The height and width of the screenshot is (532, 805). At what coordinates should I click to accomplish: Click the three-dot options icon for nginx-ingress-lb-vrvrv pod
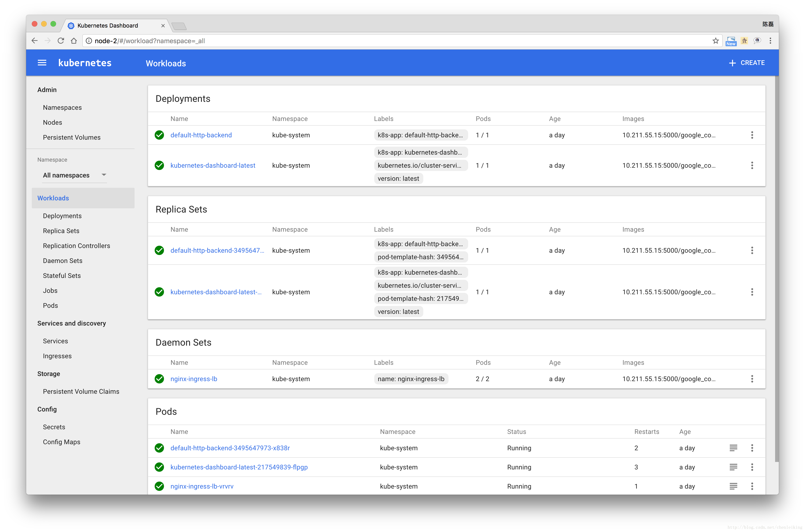[752, 486]
